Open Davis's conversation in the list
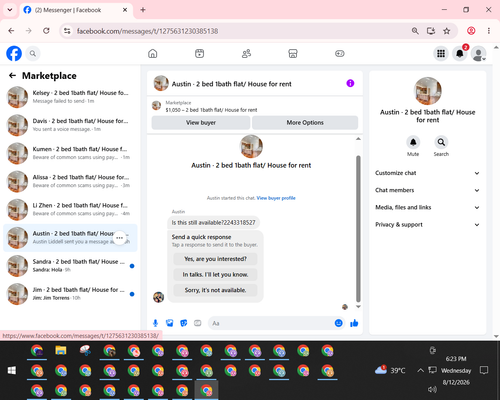This screenshot has width=500, height=400. [x=70, y=125]
